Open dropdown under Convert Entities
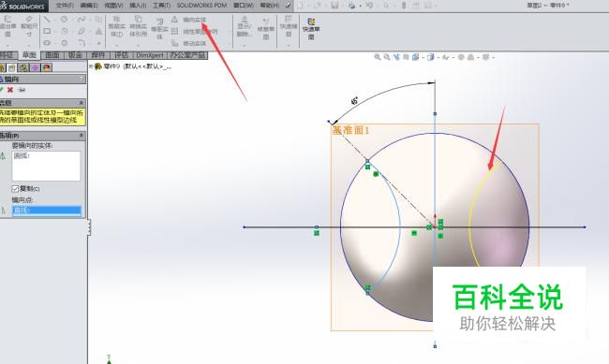The image size is (609, 364). tap(139, 45)
